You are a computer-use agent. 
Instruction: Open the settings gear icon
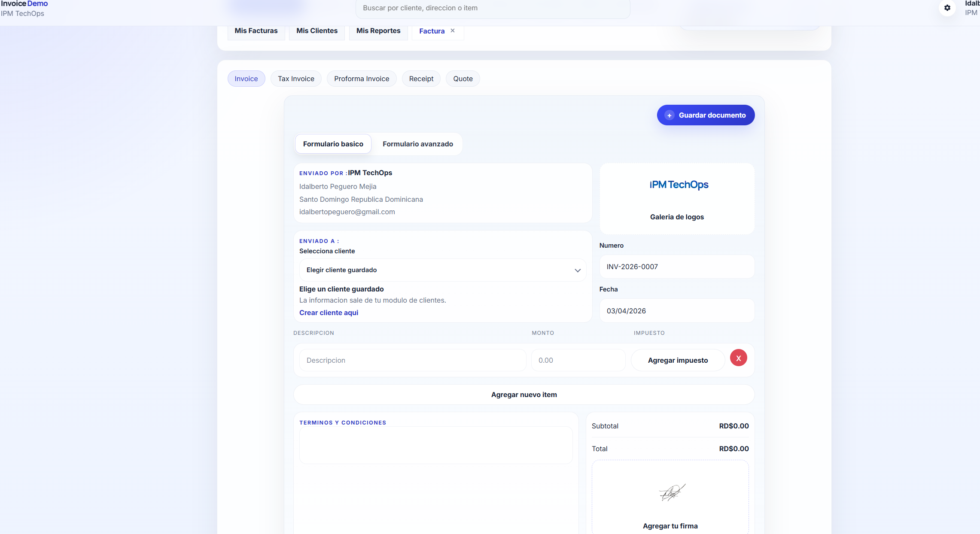click(947, 8)
